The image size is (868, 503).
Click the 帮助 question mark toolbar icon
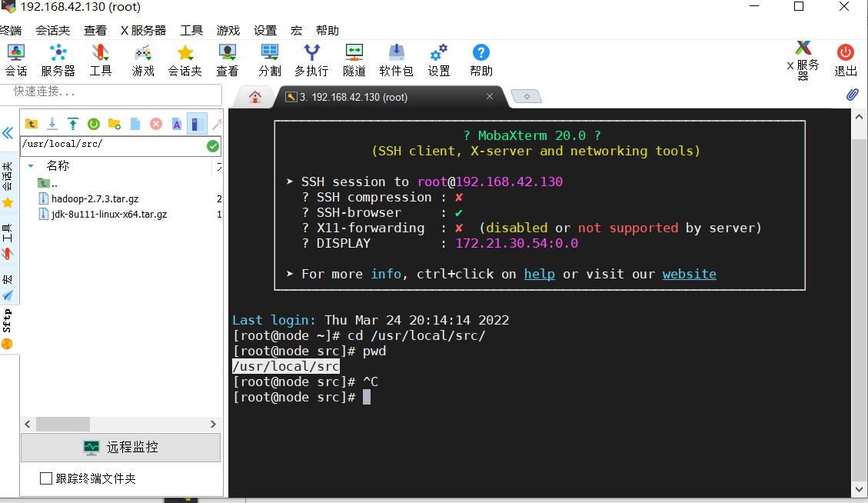[x=481, y=60]
